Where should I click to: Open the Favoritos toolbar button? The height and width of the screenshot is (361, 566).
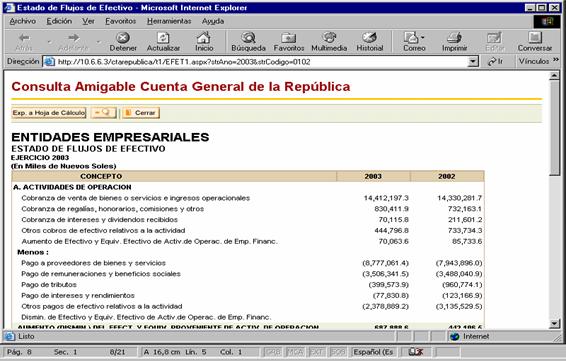click(289, 42)
